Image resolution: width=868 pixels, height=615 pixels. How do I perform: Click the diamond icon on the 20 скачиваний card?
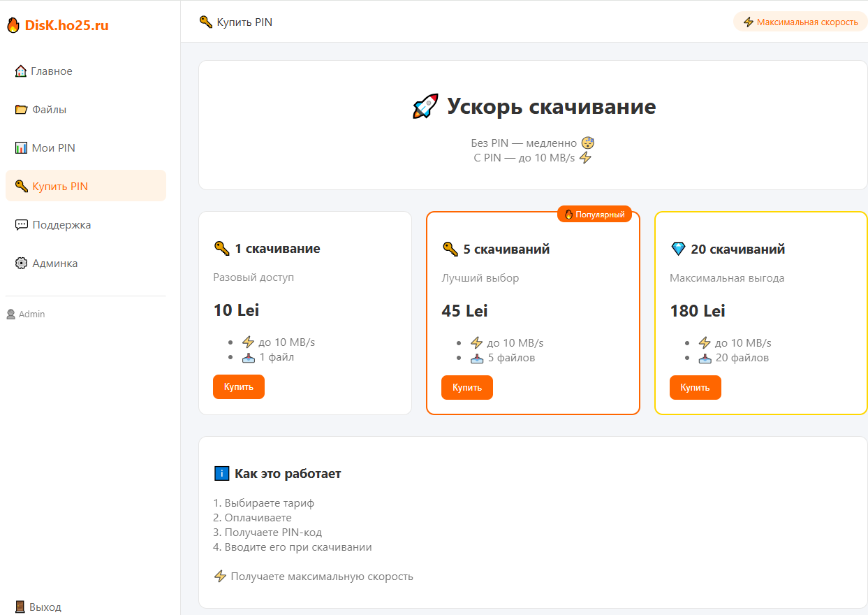click(677, 249)
